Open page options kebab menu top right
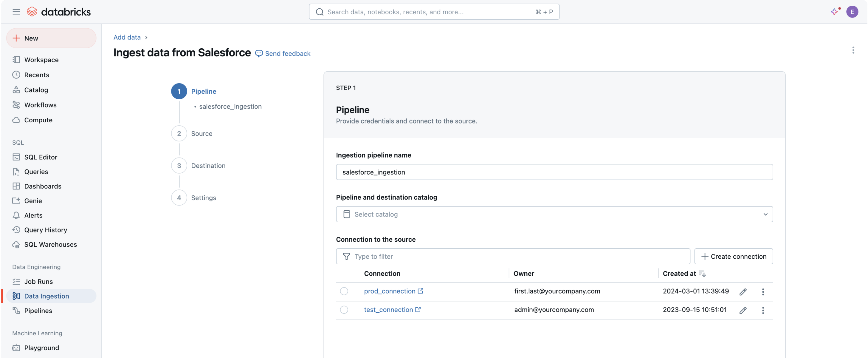The width and height of the screenshot is (868, 358). pos(853,50)
